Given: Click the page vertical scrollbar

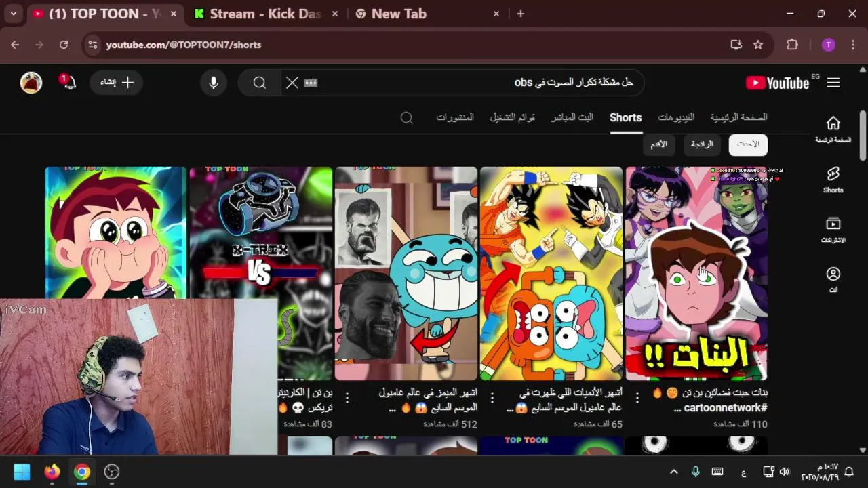Looking at the screenshot, I should coord(863,136).
